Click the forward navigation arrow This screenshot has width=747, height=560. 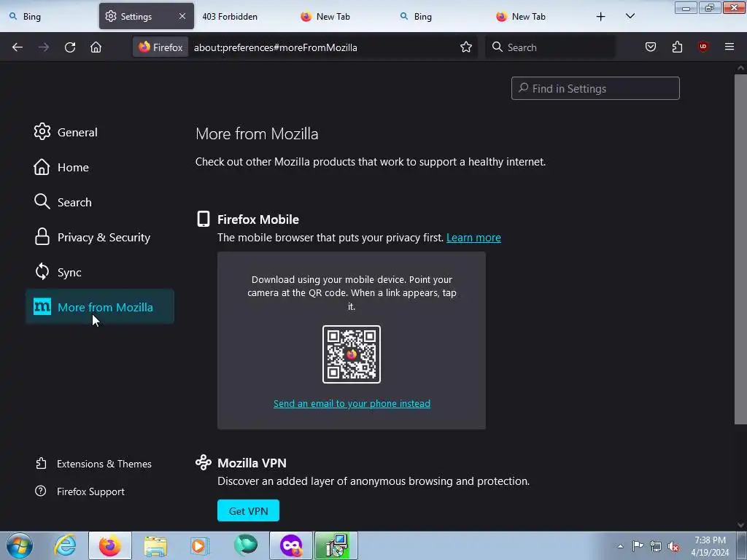(44, 47)
